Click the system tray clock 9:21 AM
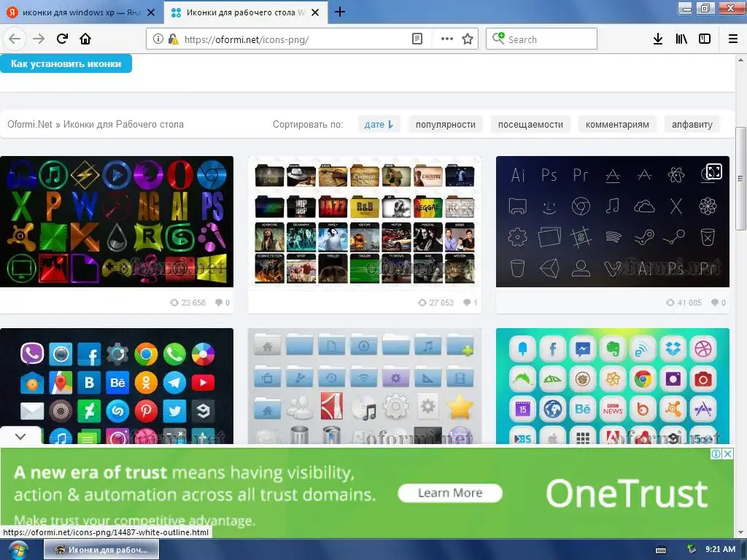This screenshot has width=747, height=560. coord(720,550)
